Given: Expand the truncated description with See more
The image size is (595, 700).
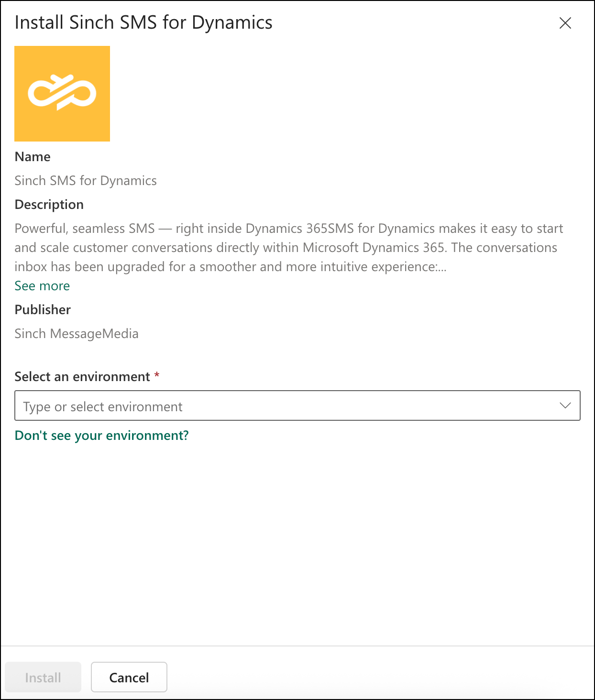Looking at the screenshot, I should tap(42, 285).
